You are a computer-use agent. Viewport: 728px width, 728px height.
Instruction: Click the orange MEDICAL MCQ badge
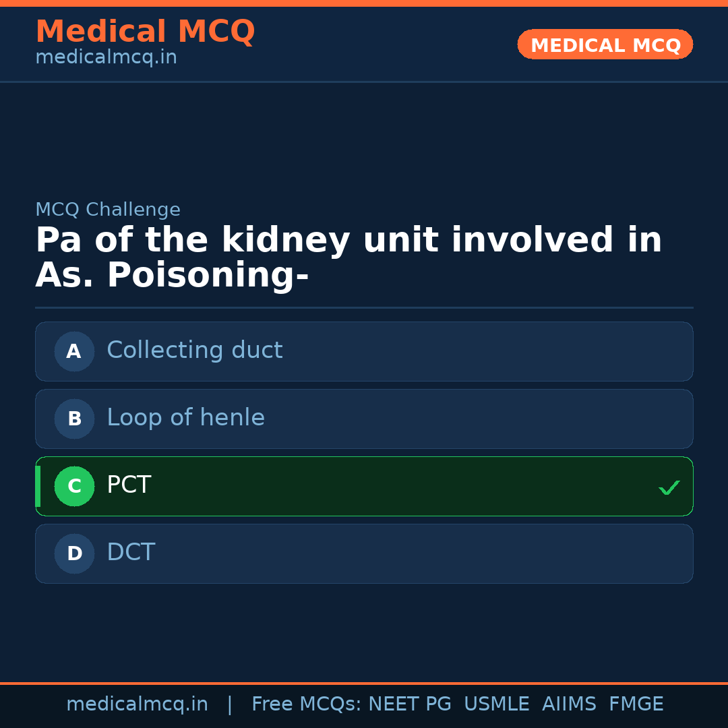(605, 44)
